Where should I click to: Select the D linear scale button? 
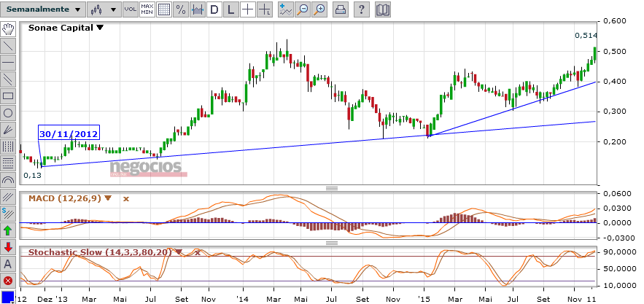[x=214, y=9]
